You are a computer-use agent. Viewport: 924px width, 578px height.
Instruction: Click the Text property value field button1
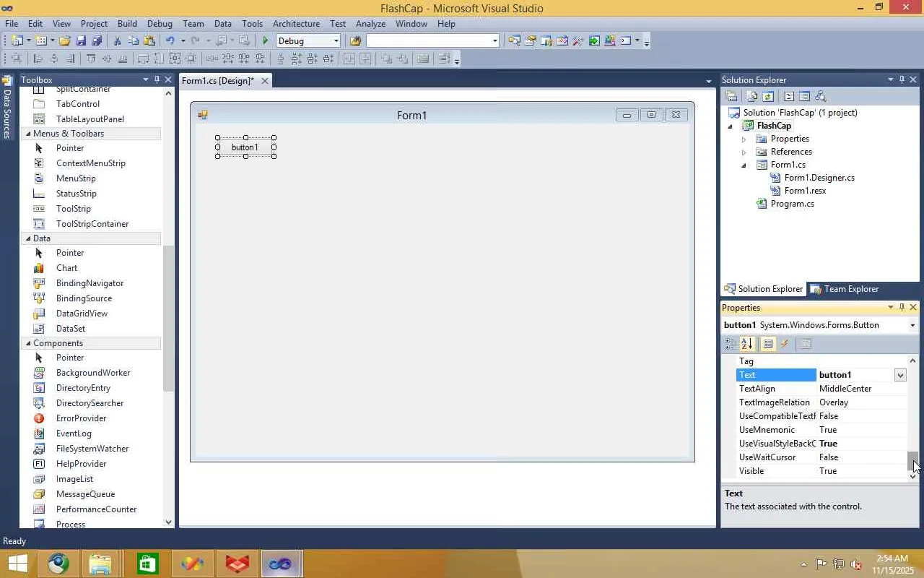tap(855, 375)
